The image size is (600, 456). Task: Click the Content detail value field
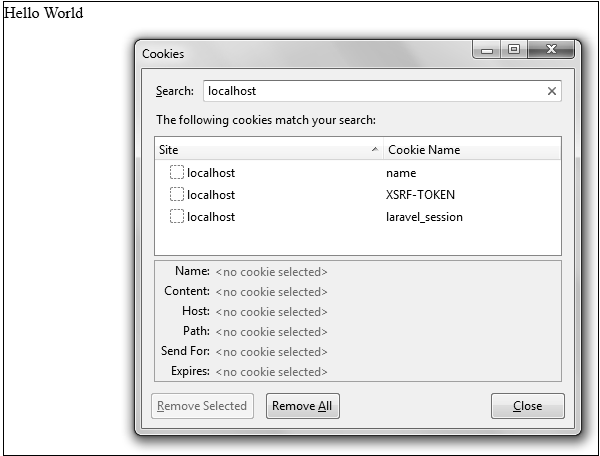pos(271,292)
